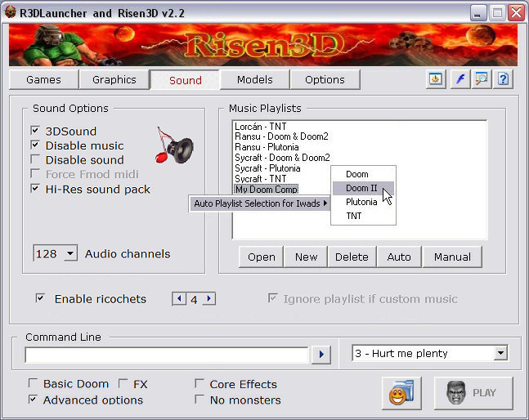Screen dimensions: 529x420
Task: Close the R3DLauncher window
Action: [x=516, y=13]
